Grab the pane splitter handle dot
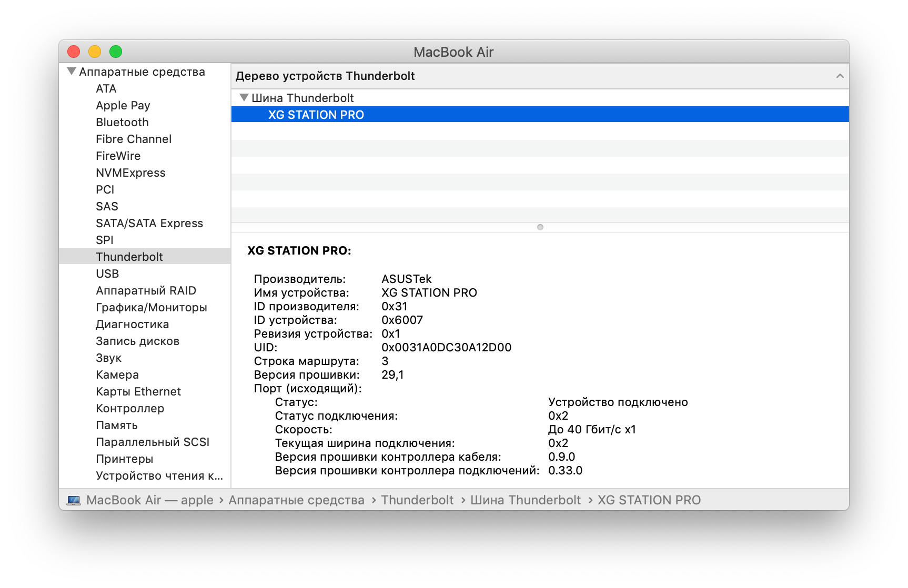 click(x=540, y=227)
